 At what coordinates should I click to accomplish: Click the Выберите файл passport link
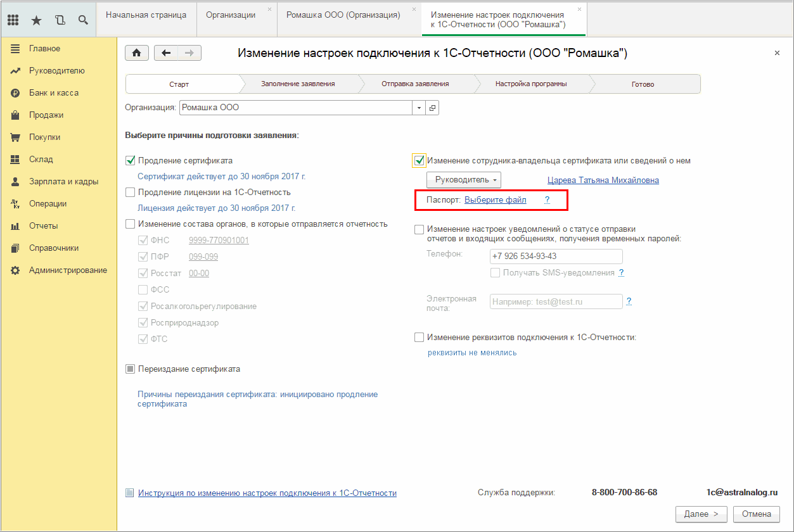496,200
